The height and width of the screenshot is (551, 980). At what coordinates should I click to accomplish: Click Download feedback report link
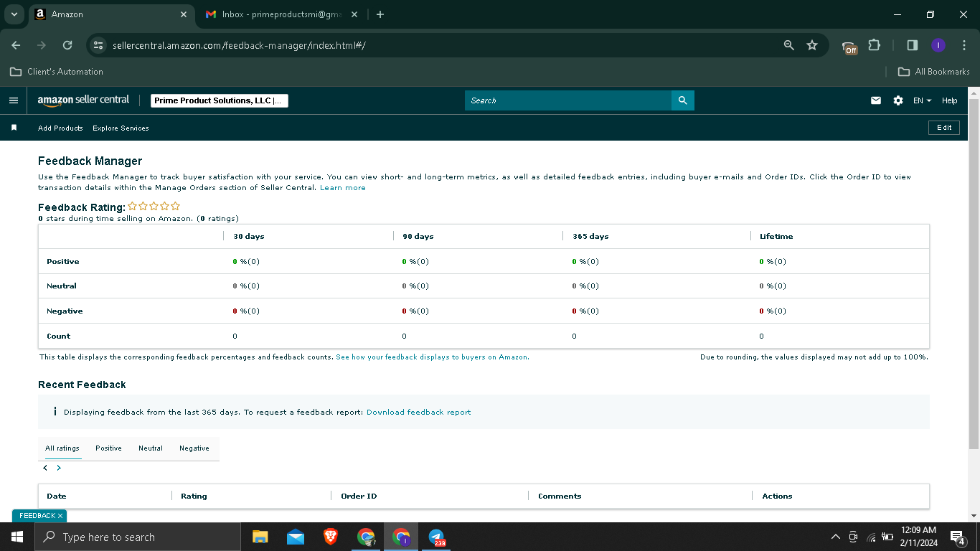(x=419, y=412)
